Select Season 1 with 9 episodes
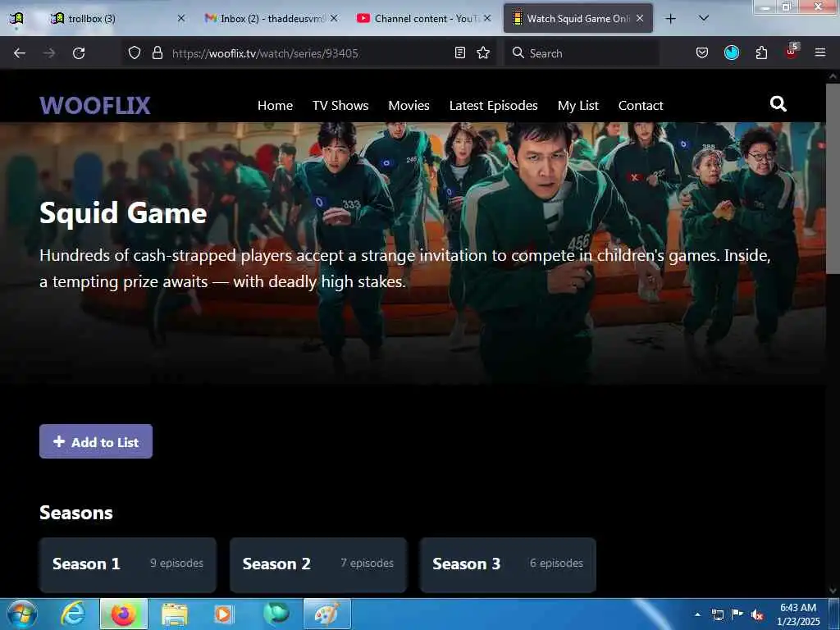The image size is (840, 630). pos(127,564)
